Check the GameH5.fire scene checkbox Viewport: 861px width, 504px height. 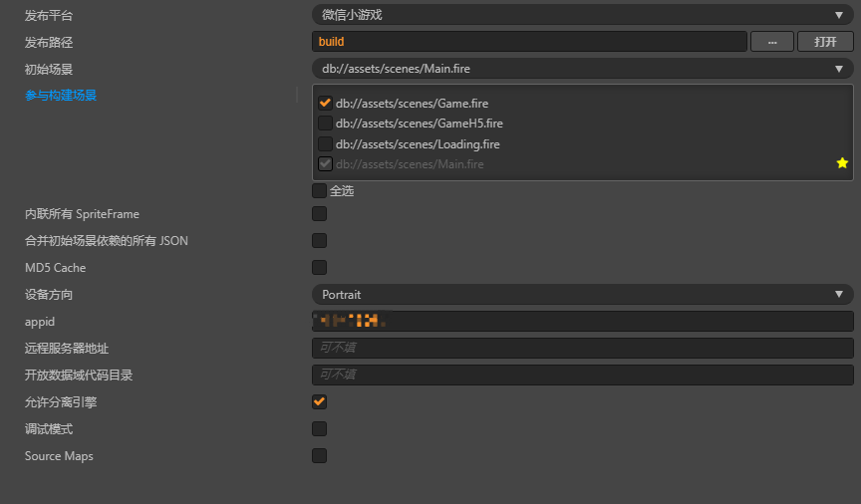[x=325, y=124]
